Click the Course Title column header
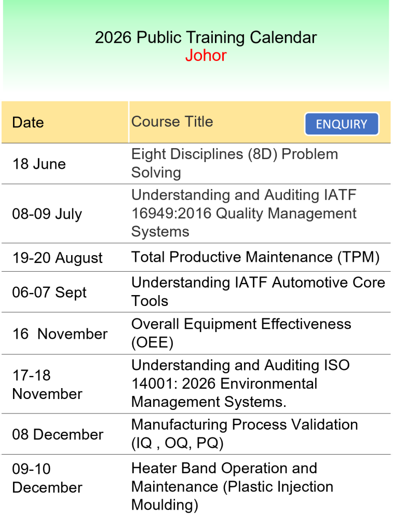 click(172, 122)
